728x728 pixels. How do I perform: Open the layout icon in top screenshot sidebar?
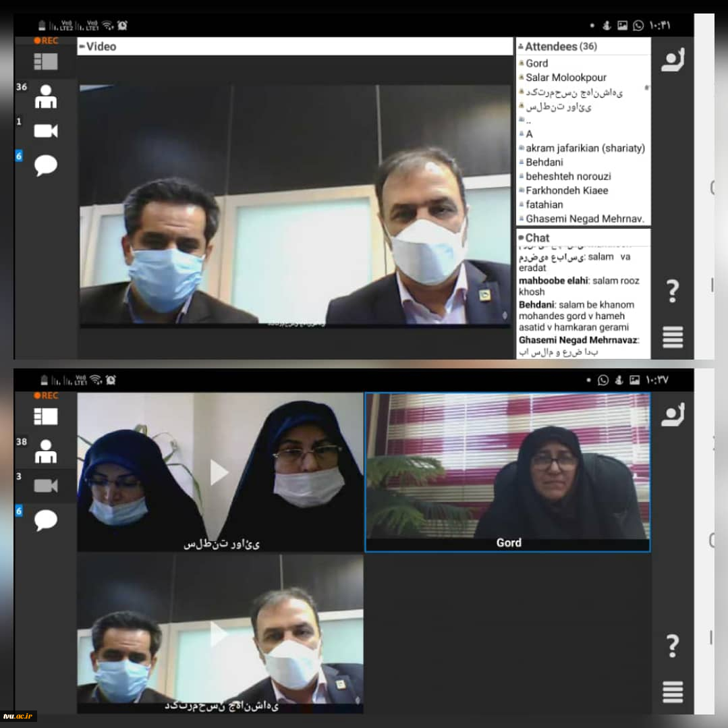pos(45,61)
